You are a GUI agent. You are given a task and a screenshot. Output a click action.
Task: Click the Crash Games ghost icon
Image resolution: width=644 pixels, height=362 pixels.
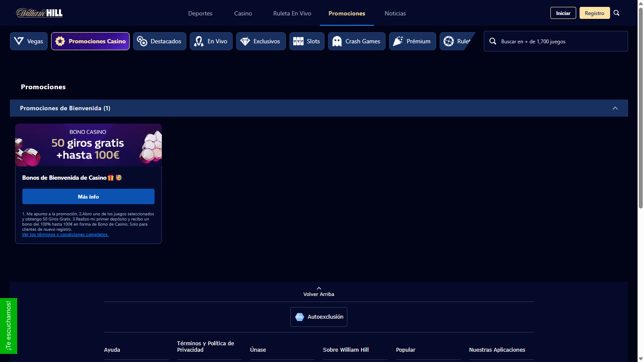(337, 41)
